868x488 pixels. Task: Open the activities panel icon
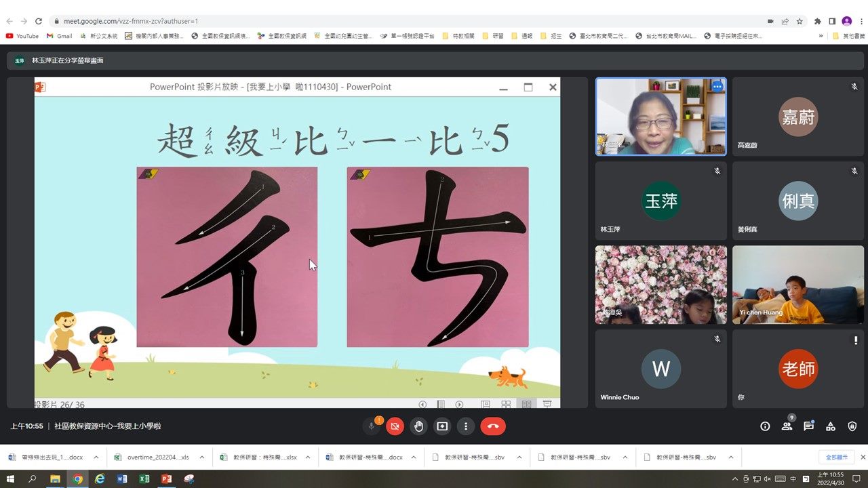tap(830, 426)
